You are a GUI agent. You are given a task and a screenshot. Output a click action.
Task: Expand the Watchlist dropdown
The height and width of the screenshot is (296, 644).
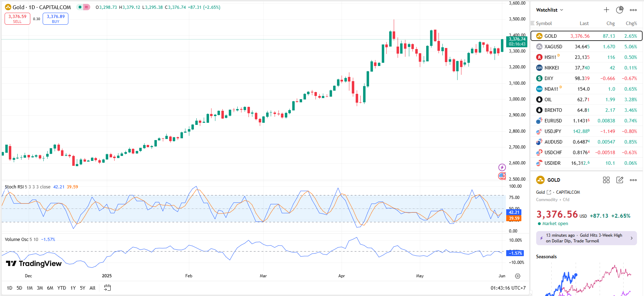tap(550, 10)
